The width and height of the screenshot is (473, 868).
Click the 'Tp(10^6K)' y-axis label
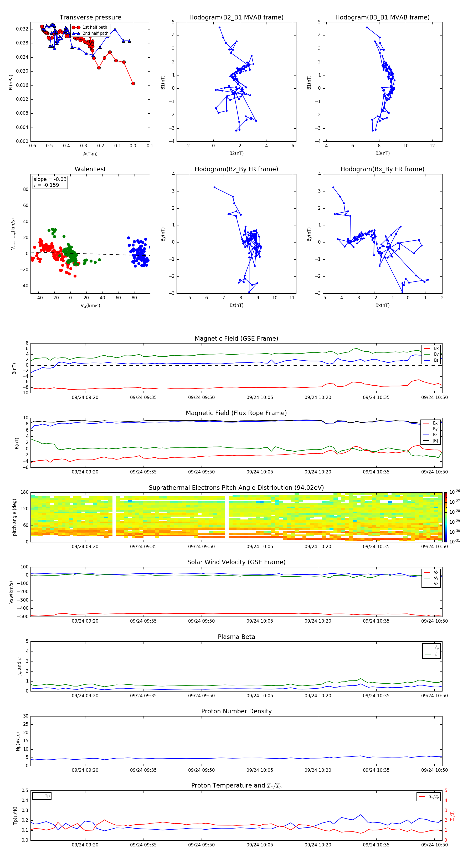click(15, 815)
